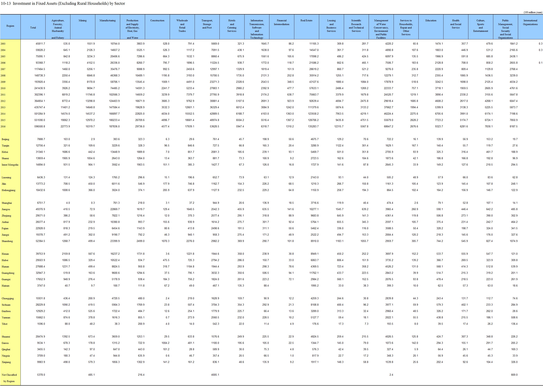Click the Tibet row label
This screenshot has height=392, width=543.
click(x=5, y=324)
